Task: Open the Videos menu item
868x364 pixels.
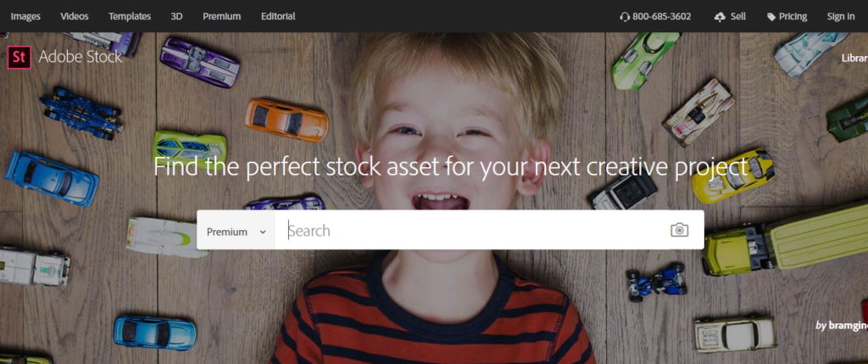Action: coord(75,16)
